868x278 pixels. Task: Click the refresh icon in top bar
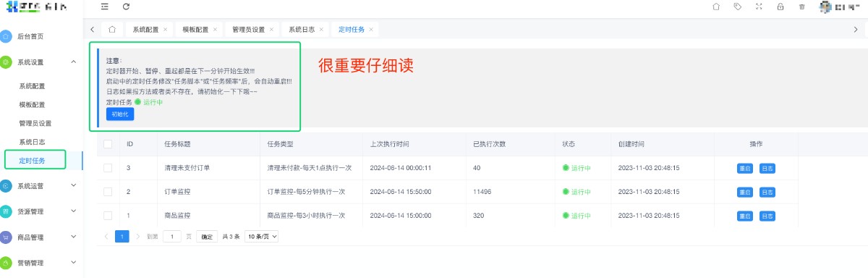click(x=127, y=7)
